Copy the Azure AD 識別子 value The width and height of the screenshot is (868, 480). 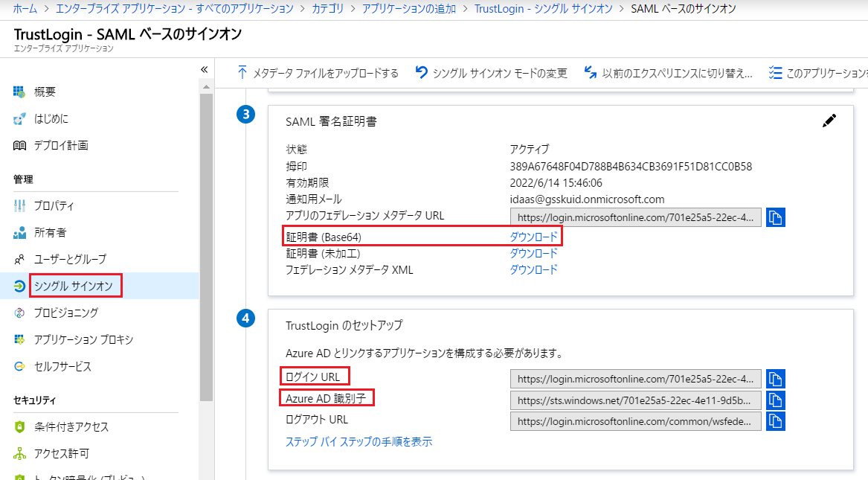coord(776,400)
